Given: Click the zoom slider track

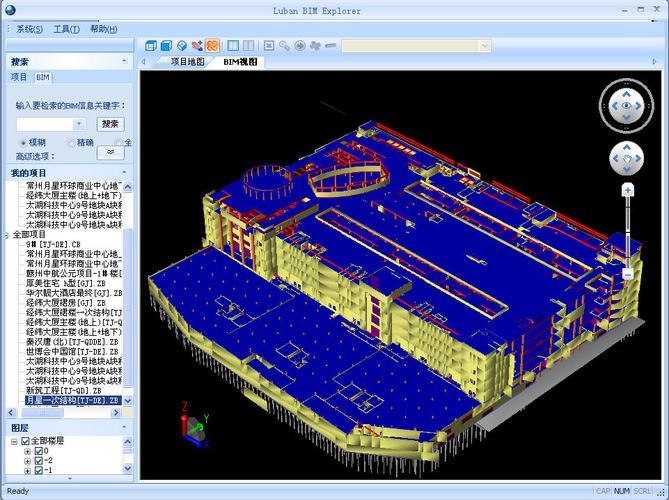Looking at the screenshot, I should click(x=627, y=233).
